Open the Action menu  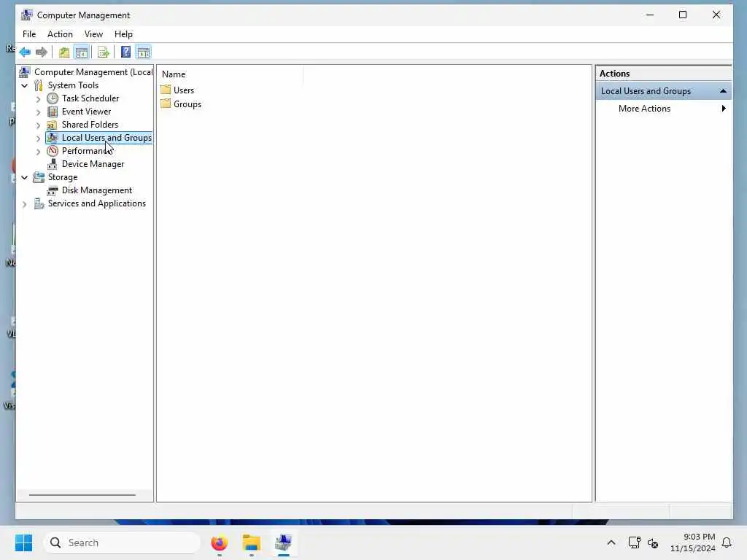[x=60, y=34]
